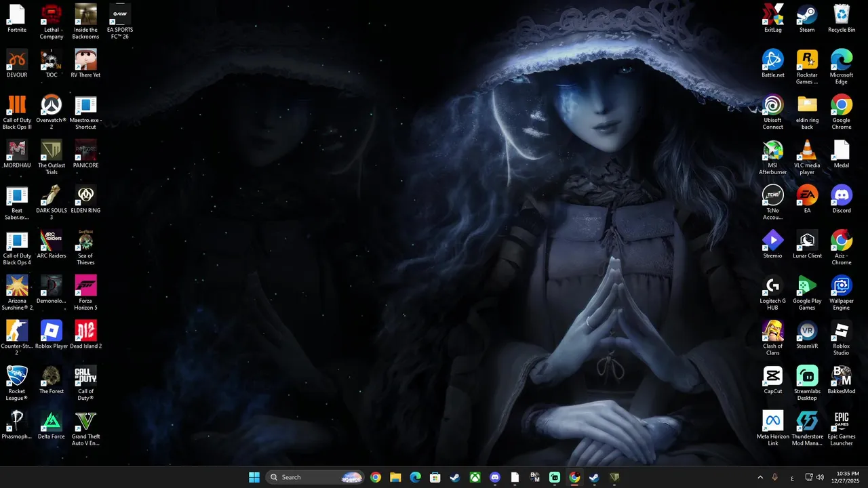Image resolution: width=868 pixels, height=488 pixels.
Task: Open the Windows Start menu
Action: (254, 477)
